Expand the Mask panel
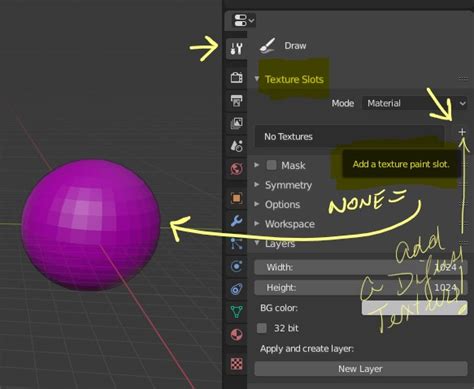 click(x=257, y=165)
